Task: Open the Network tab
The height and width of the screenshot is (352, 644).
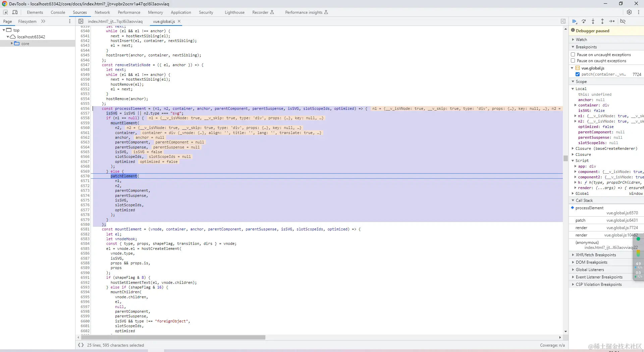Action: click(102, 12)
